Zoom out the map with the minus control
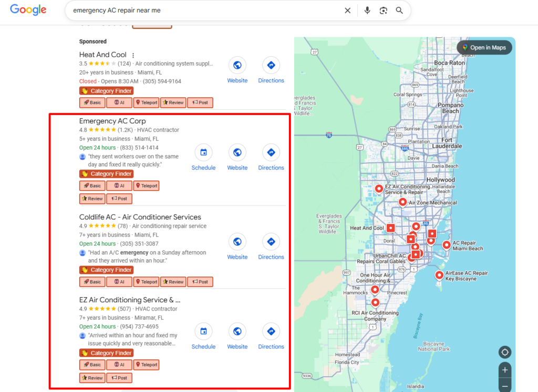Screen dimensions: 538x392 point(504,386)
